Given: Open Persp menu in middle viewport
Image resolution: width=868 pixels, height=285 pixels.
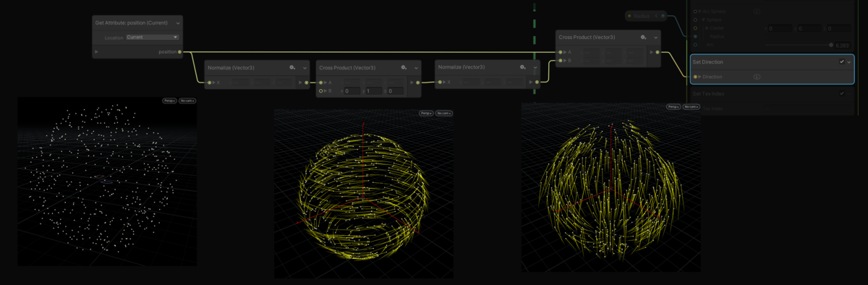Looking at the screenshot, I should click(426, 114).
